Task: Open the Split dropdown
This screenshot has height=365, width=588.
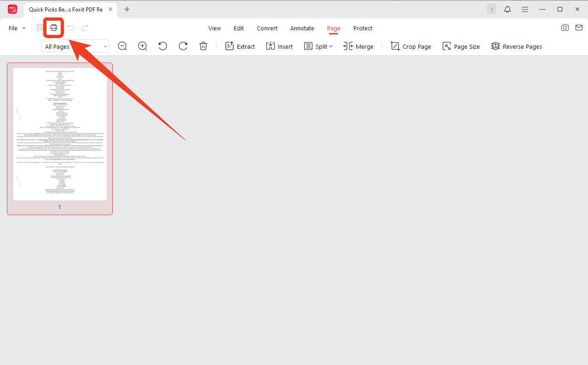Action: click(318, 46)
